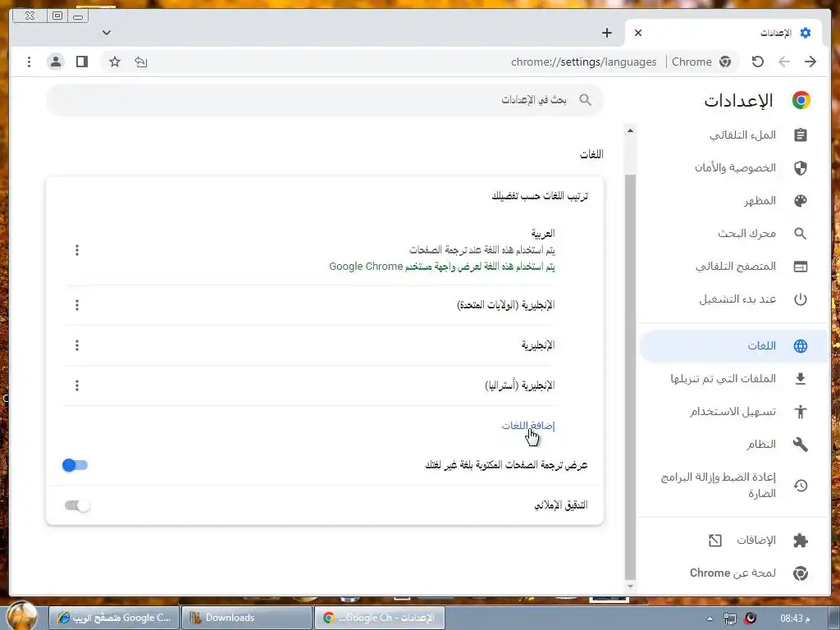
Task: Switch to Internet Explorer taskbar window
Action: pyautogui.click(x=114, y=618)
